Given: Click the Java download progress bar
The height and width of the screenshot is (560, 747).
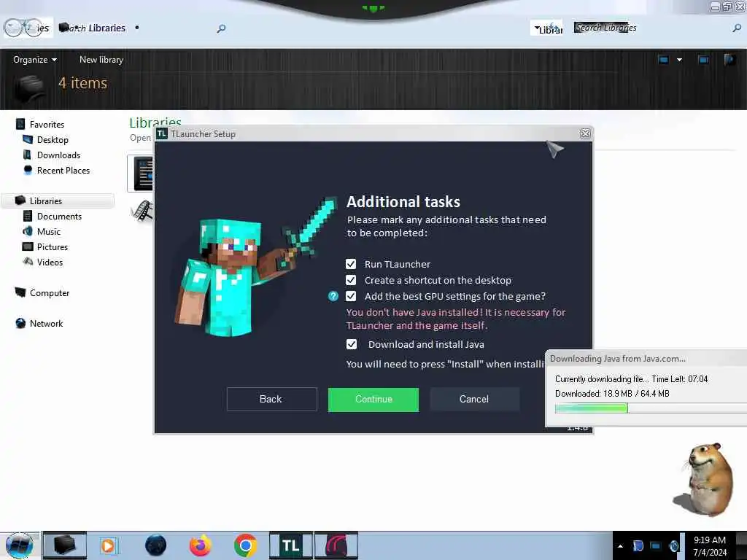Looking at the screenshot, I should pos(651,408).
